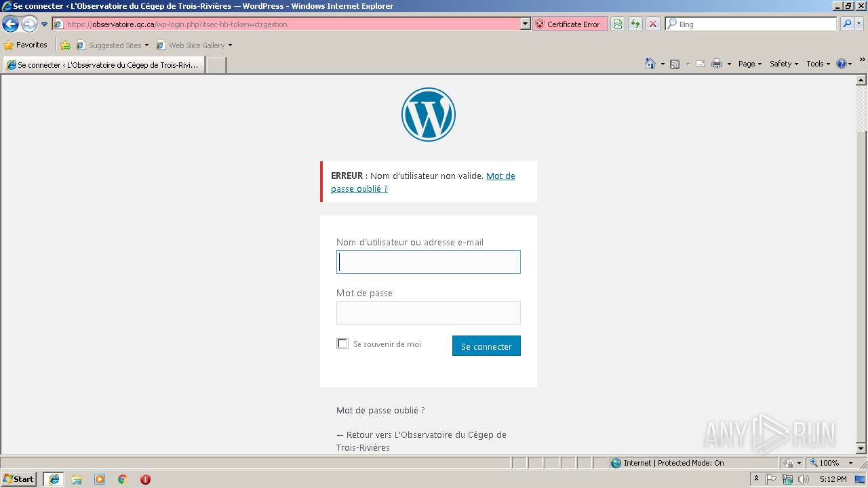Click the Internet Explorer taskbar icon
This screenshot has height=488, width=868.
pos(54,479)
